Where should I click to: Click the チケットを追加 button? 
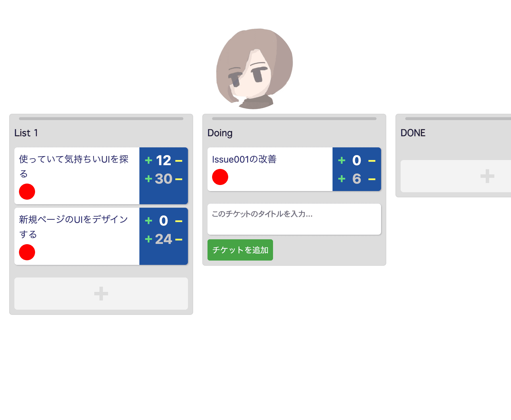click(240, 250)
